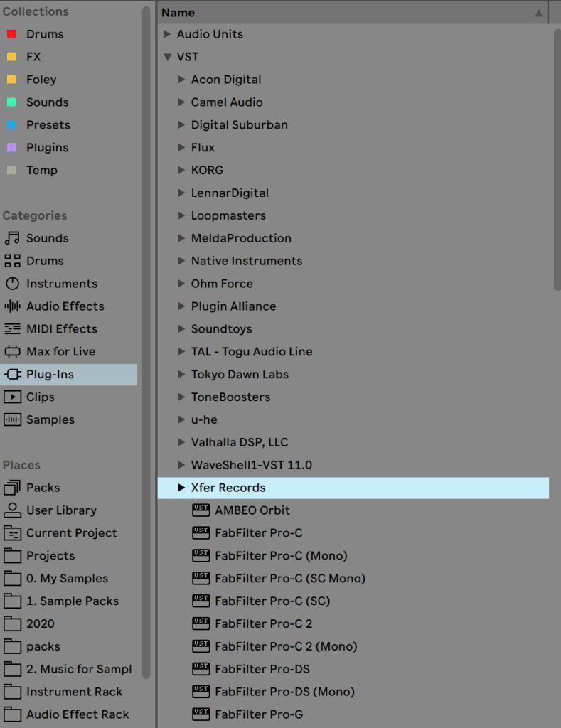Select the gray Temp collection swatch
This screenshot has height=728, width=561.
point(11,171)
